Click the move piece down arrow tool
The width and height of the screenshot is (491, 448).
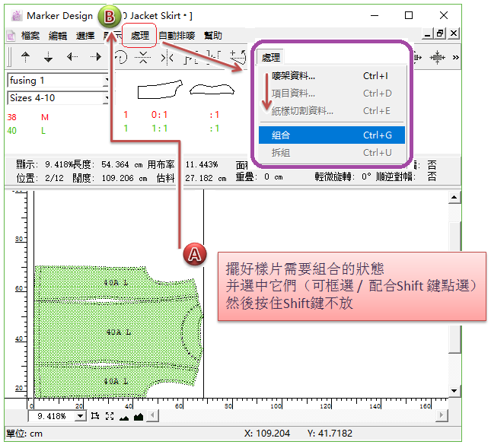48,57
